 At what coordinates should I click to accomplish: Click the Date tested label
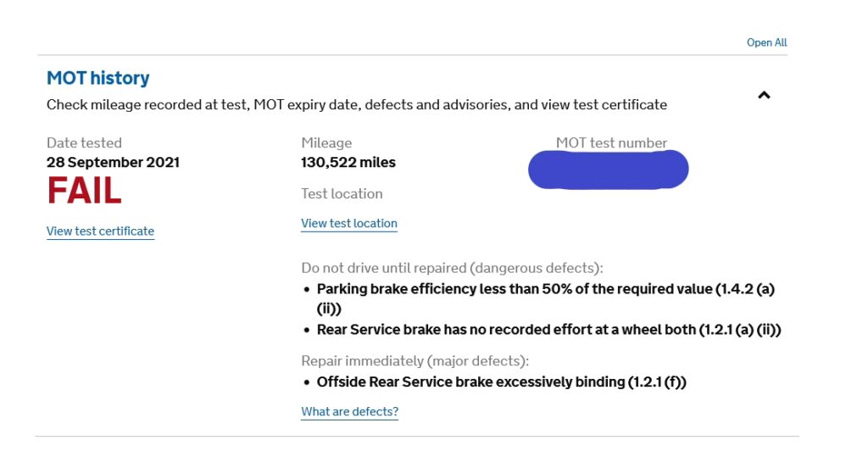84,143
